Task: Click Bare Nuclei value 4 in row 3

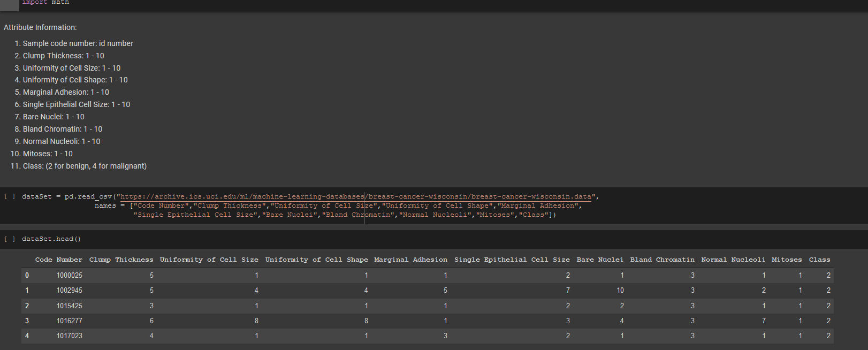Action: coord(622,321)
